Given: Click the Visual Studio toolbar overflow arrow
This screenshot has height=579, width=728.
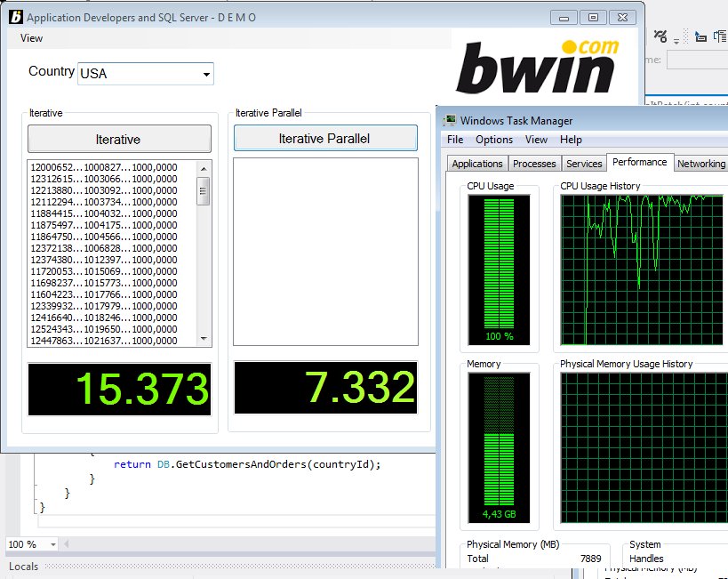Looking at the screenshot, I should coord(676,41).
